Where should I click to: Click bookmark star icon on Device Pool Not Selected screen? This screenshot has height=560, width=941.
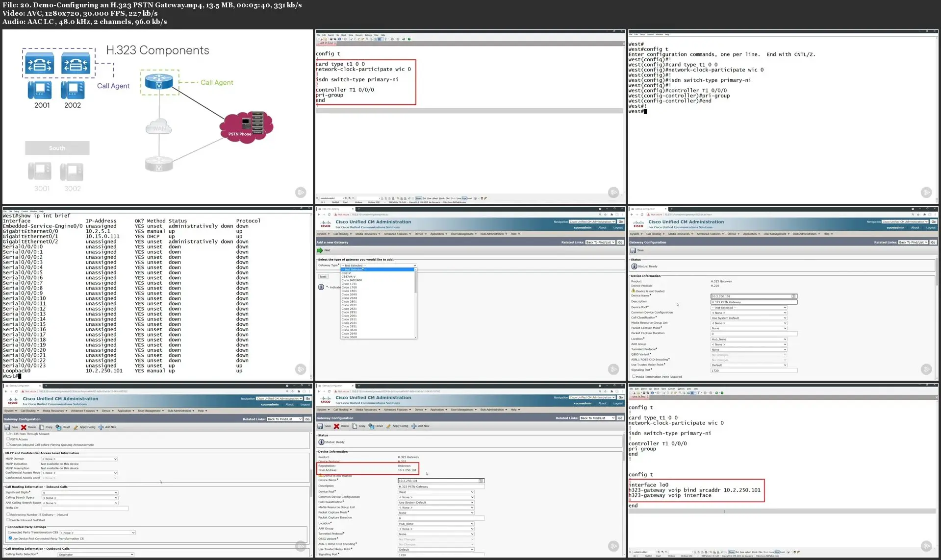pos(918,215)
